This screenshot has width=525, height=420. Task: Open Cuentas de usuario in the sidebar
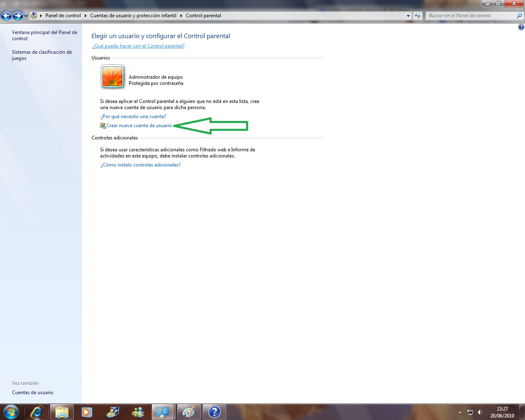32,392
